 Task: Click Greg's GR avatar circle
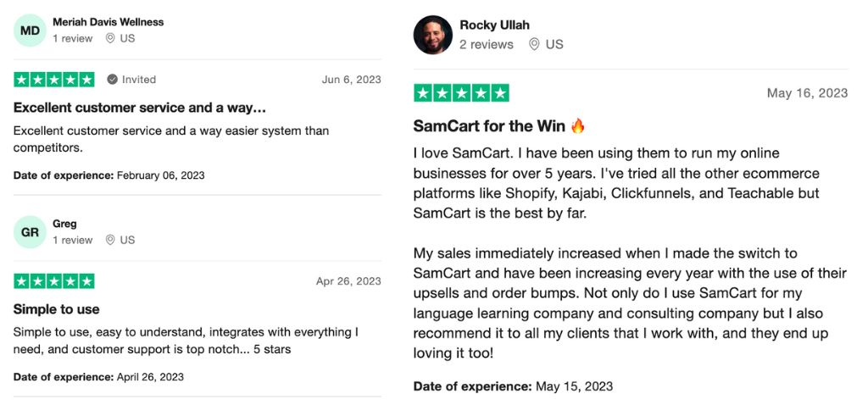[30, 231]
